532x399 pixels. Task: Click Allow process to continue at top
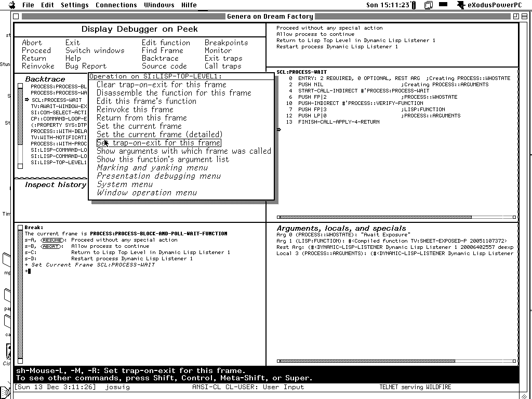[315, 34]
